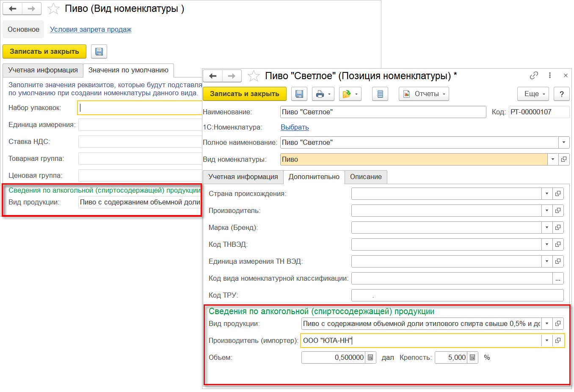Viewport: 574px width, 392px height.
Task: Open calculator for Крепость field
Action: click(x=472, y=358)
